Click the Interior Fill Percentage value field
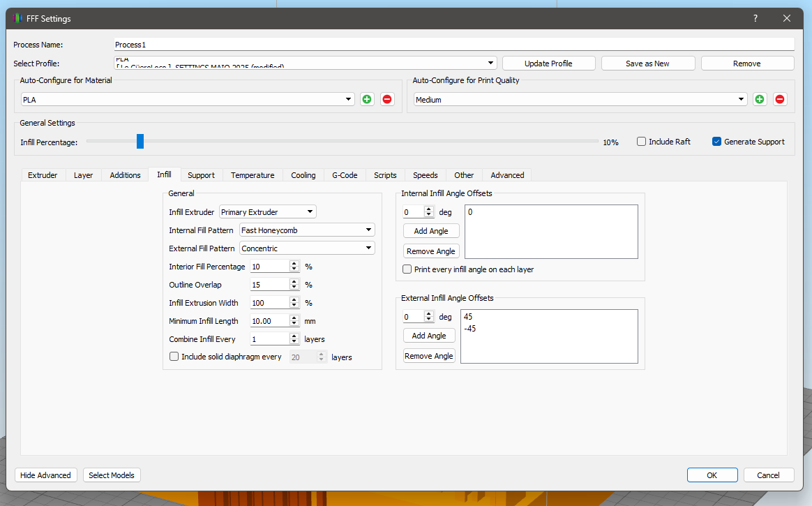 pos(269,266)
